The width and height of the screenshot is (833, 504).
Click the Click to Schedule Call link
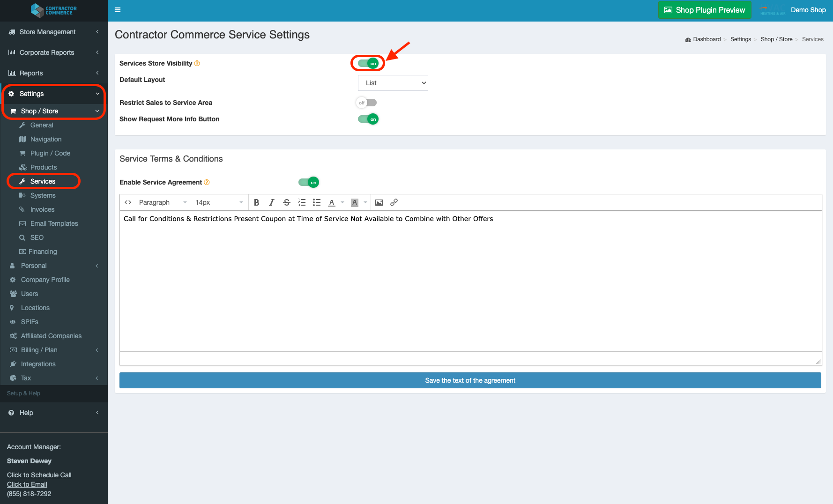(x=39, y=475)
